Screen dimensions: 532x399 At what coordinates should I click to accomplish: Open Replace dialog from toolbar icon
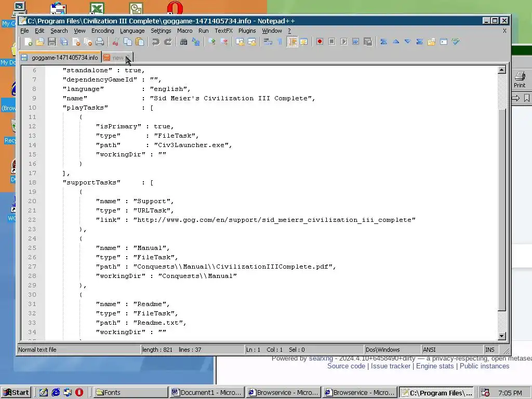coord(196,42)
